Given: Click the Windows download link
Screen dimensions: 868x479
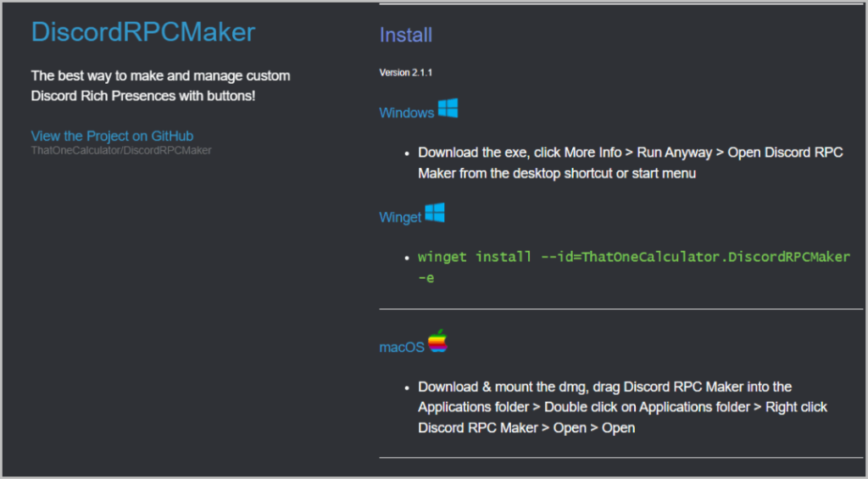Looking at the screenshot, I should point(406,113).
